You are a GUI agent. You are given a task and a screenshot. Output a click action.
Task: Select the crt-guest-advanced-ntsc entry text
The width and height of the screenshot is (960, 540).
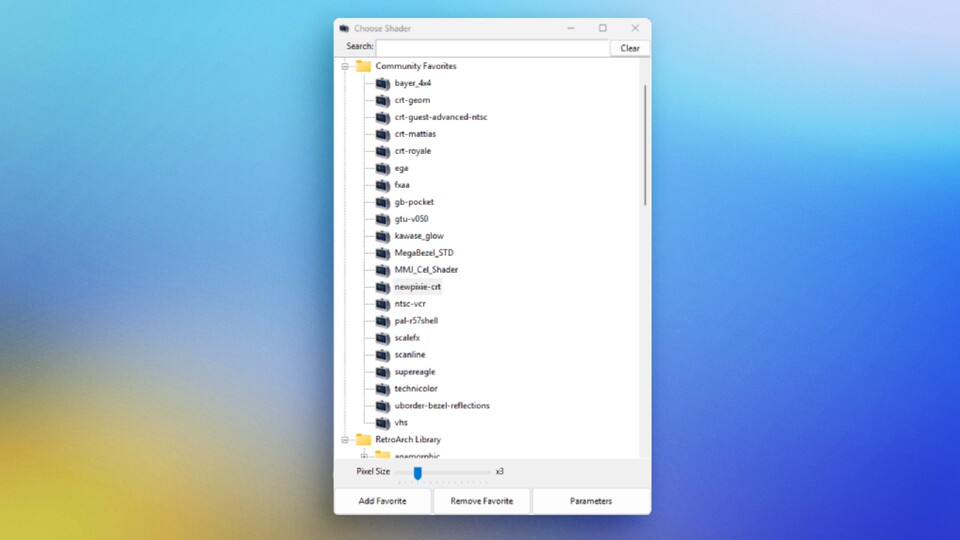[x=441, y=117]
